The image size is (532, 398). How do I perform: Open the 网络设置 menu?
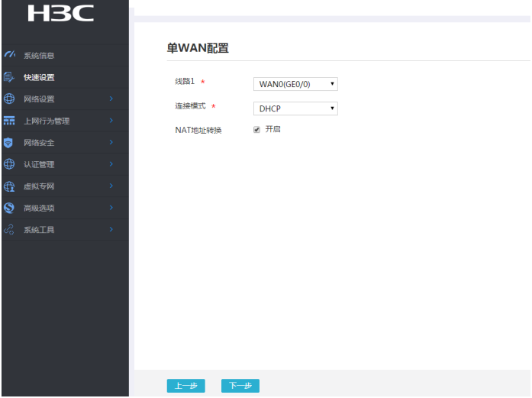pos(65,99)
